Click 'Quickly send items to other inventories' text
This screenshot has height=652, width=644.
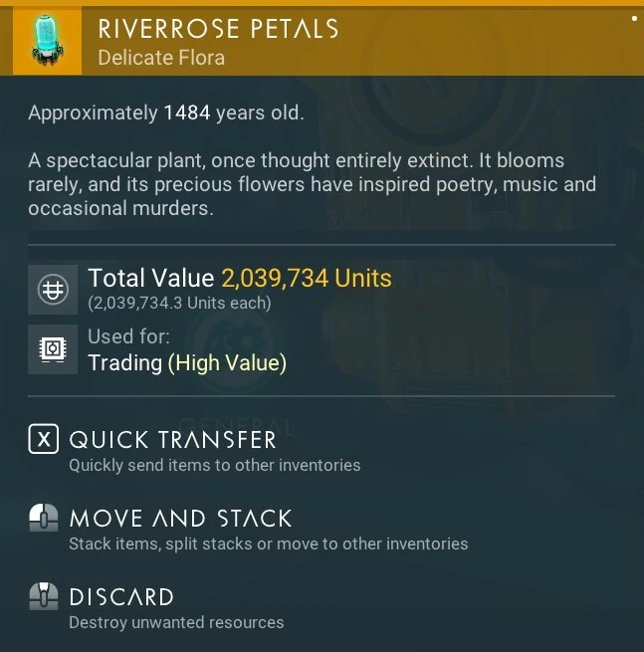point(214,465)
